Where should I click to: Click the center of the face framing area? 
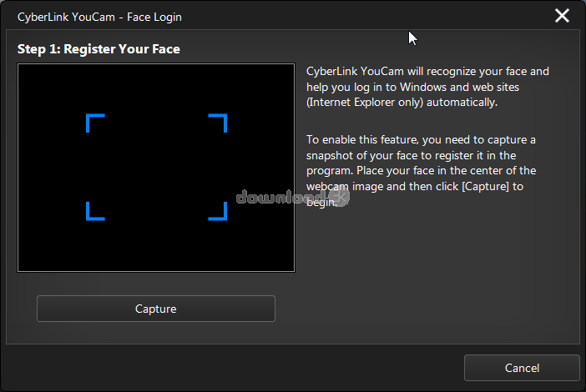156,168
